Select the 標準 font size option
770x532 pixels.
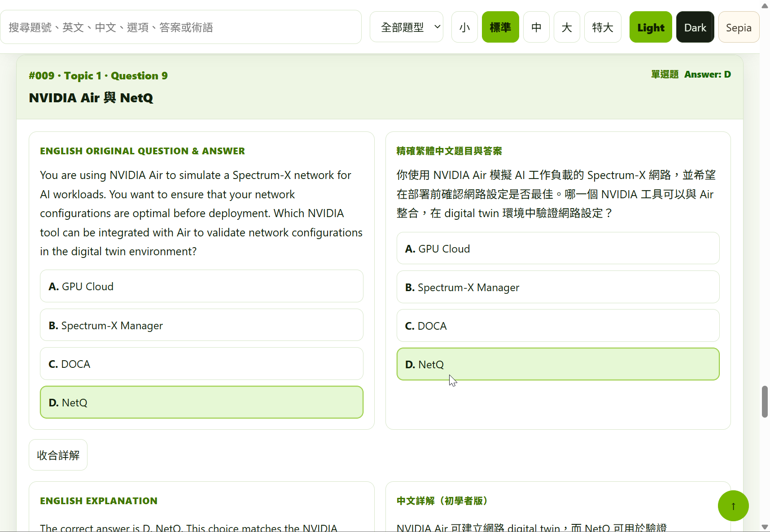coord(500,27)
